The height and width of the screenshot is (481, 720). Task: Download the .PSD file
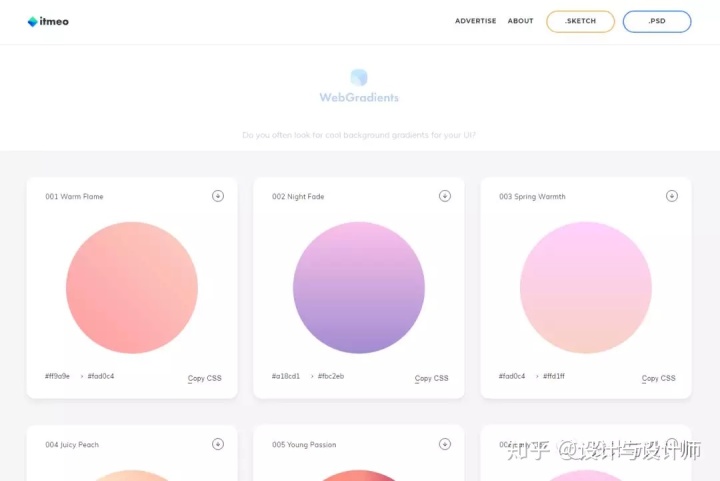657,22
